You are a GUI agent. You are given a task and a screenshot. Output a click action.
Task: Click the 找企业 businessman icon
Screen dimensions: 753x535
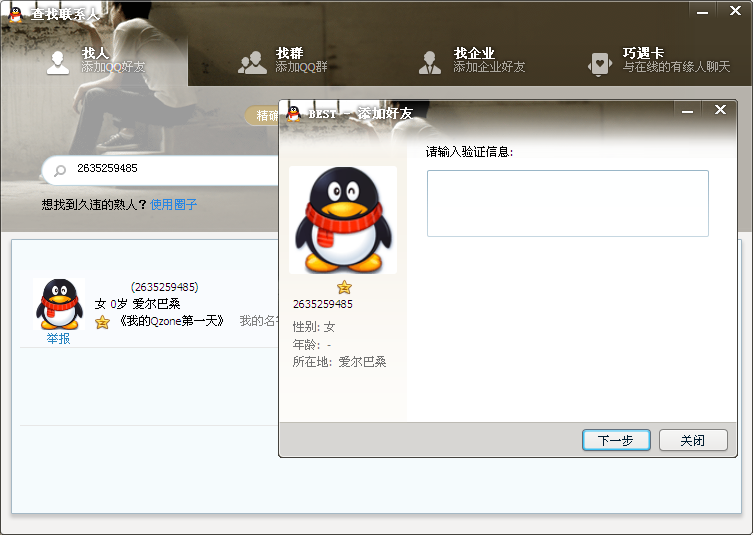[430, 62]
